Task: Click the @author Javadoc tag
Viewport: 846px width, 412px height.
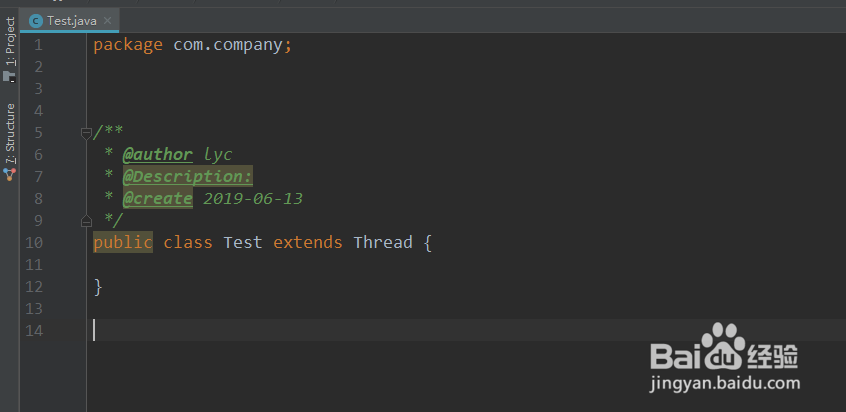Action: click(157, 154)
